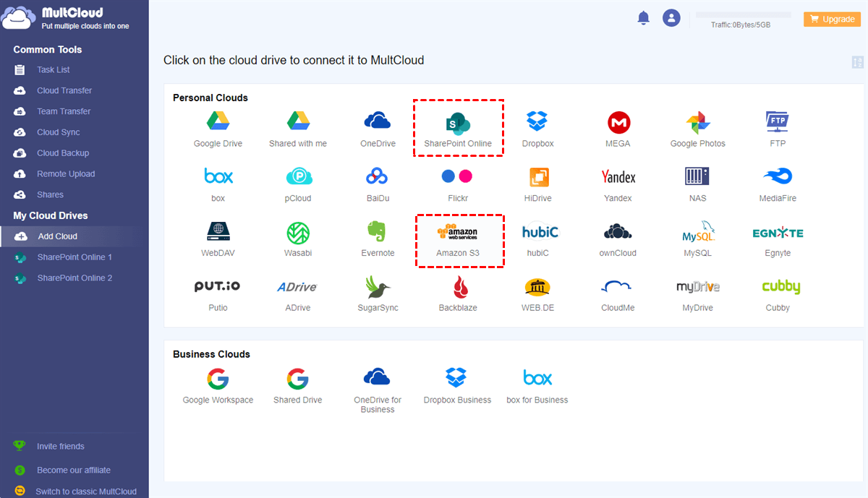This screenshot has height=498, width=868.
Task: Choose pCloud drive
Action: (x=298, y=184)
